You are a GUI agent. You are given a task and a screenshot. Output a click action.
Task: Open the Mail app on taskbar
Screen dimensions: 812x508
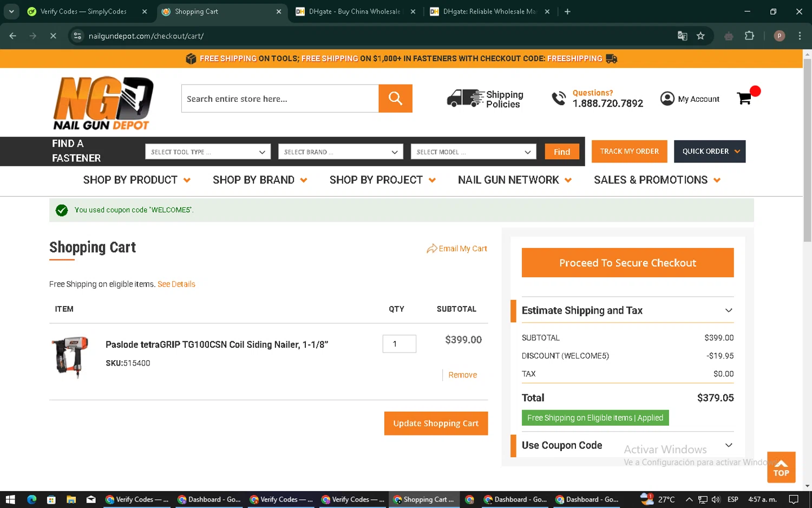tap(91, 499)
